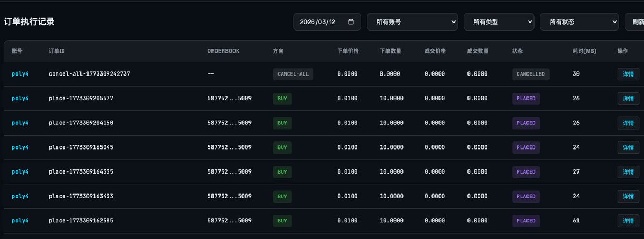The width and height of the screenshot is (644, 239).
Task: Open 详情 for place-1773309162585 row
Action: [x=628, y=221]
